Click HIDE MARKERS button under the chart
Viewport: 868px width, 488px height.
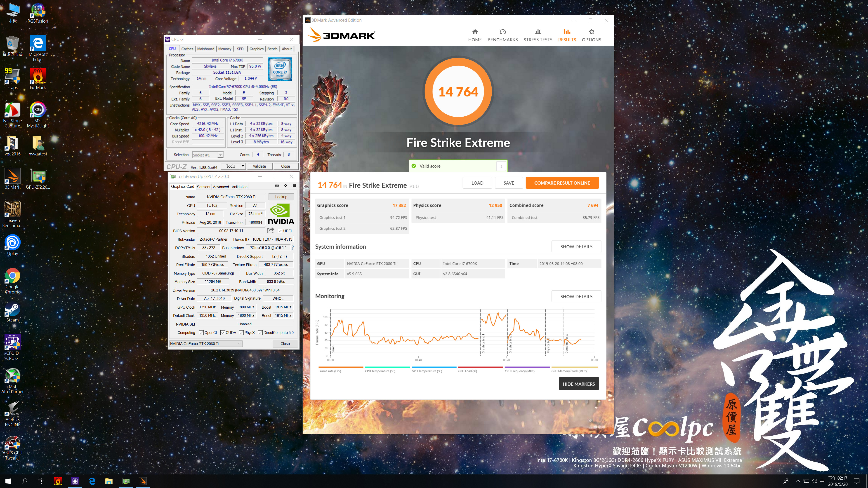579,384
